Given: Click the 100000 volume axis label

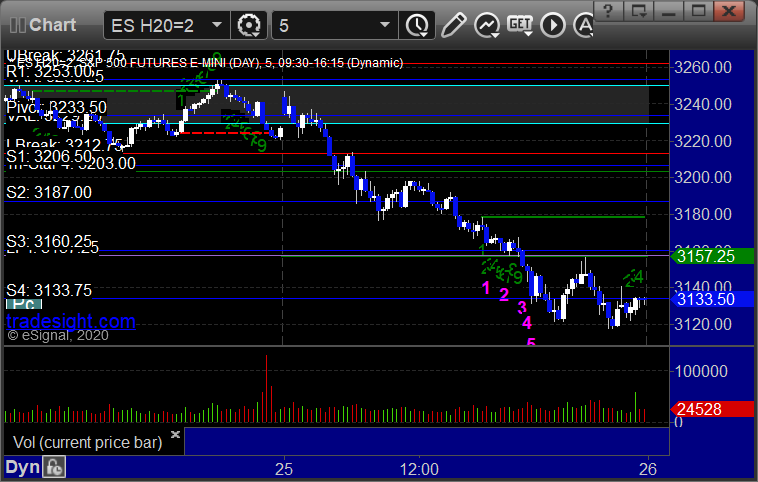Looking at the screenshot, I should point(701,371).
